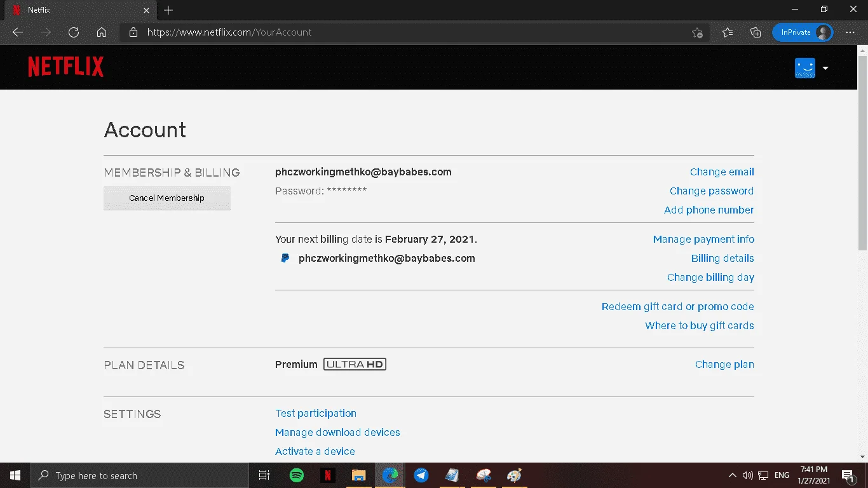Open File Explorer from the taskbar
868x488 pixels.
point(358,475)
